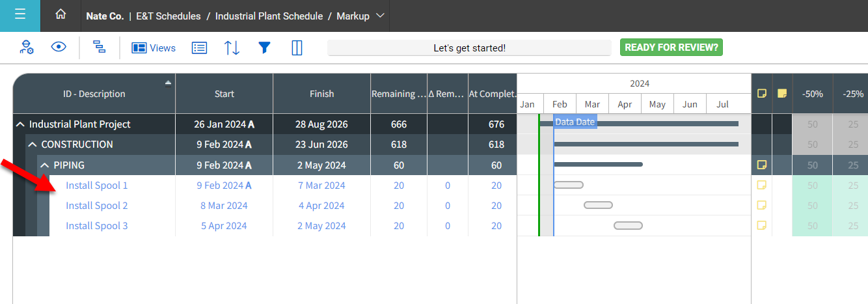Click the READY FOR REVIEW? button
The image size is (868, 304).
(671, 48)
